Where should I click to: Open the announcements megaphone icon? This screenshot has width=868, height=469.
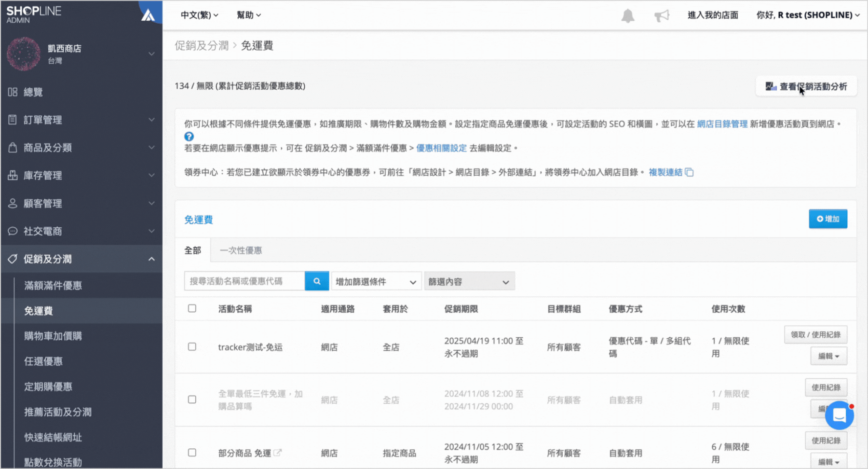(x=662, y=15)
